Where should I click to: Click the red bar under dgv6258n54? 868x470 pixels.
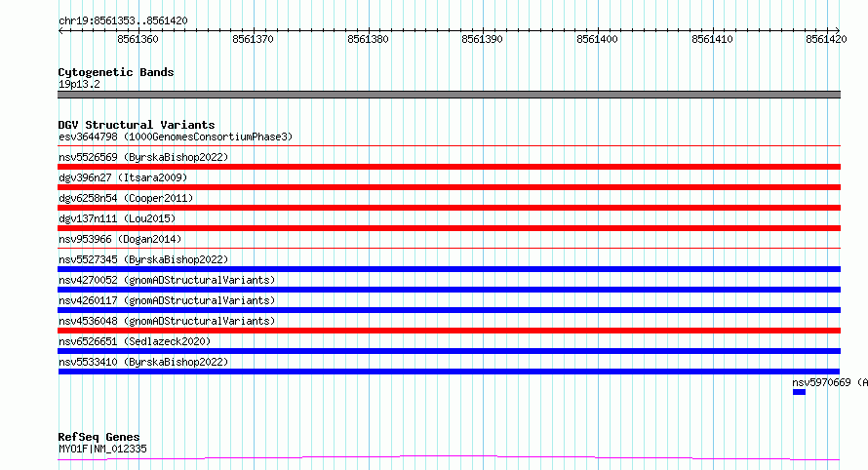[449, 208]
